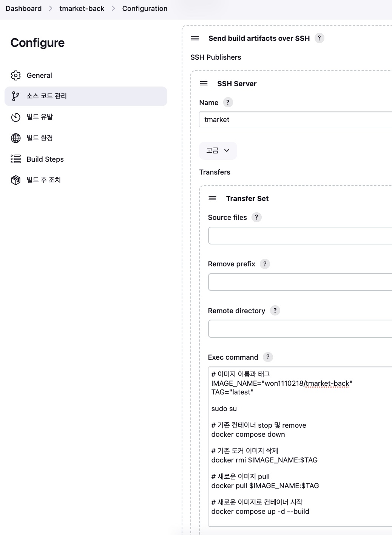This screenshot has width=392, height=535.
Task: Open the Build Steps list icon
Action: (15, 159)
